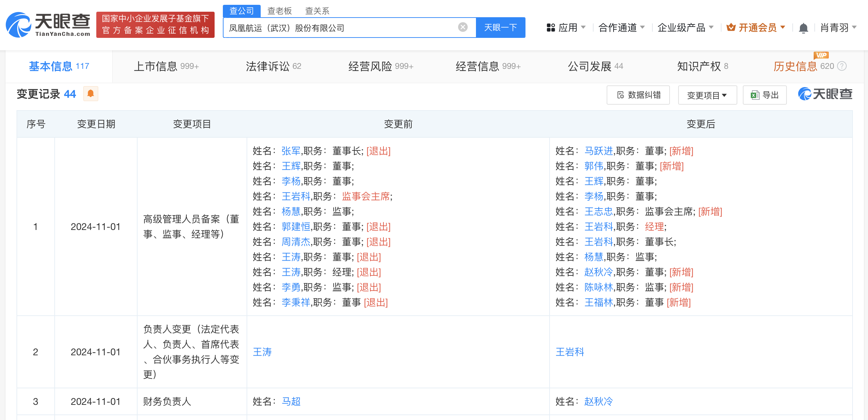Open the 变更项目 filter dropdown
Viewport: 868px width, 420px height.
(x=707, y=95)
